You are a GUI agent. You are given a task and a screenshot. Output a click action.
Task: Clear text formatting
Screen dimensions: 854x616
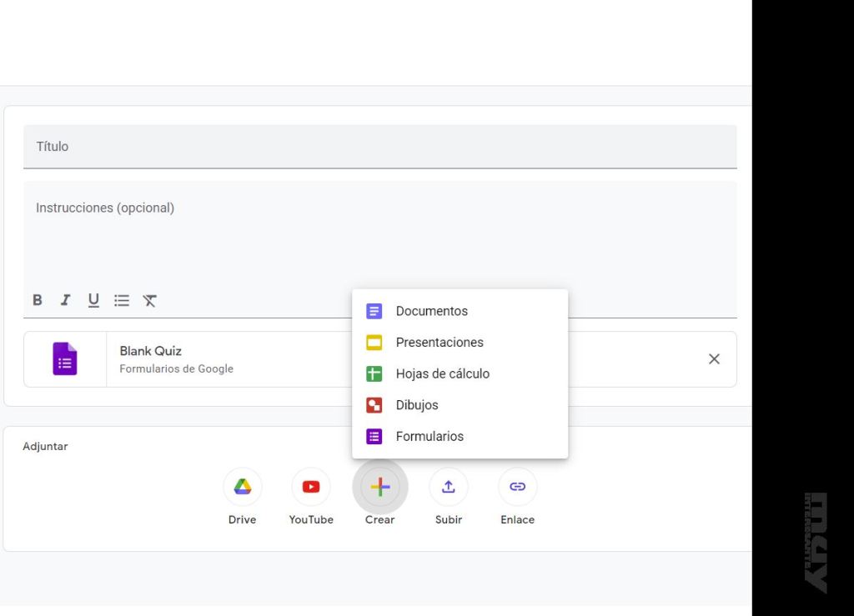(x=150, y=300)
